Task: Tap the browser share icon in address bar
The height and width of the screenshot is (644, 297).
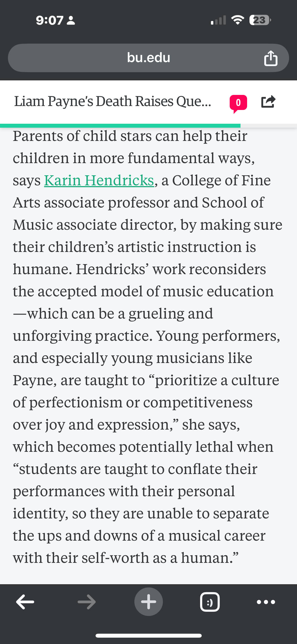Action: pyautogui.click(x=271, y=58)
